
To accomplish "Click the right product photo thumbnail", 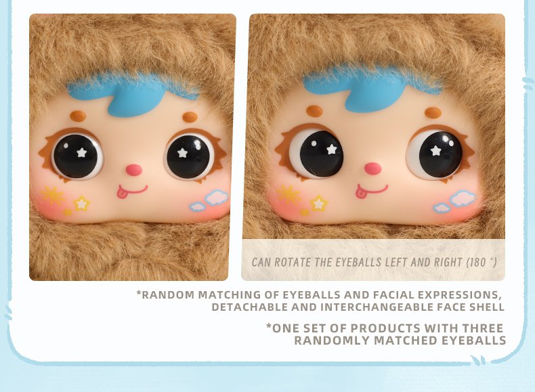I will click(373, 147).
